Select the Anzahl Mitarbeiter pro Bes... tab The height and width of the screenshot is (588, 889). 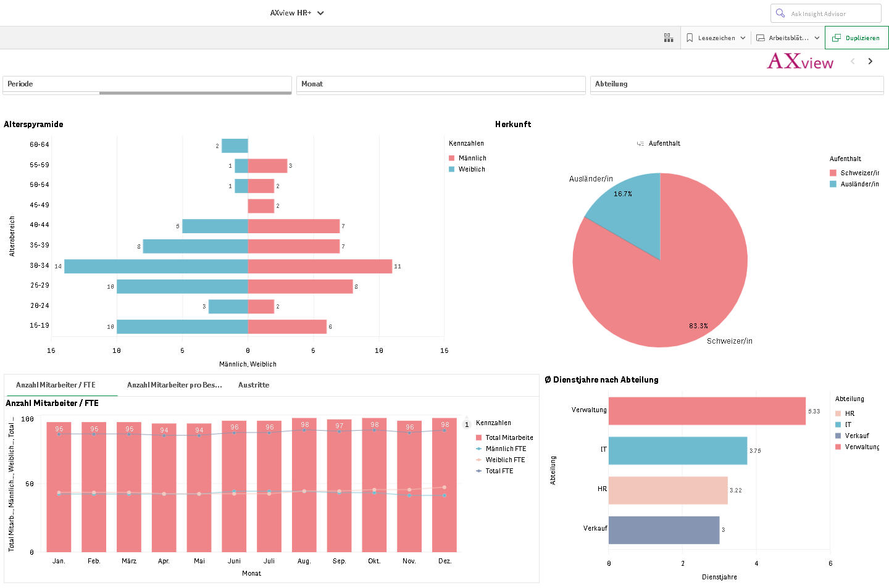(x=174, y=385)
